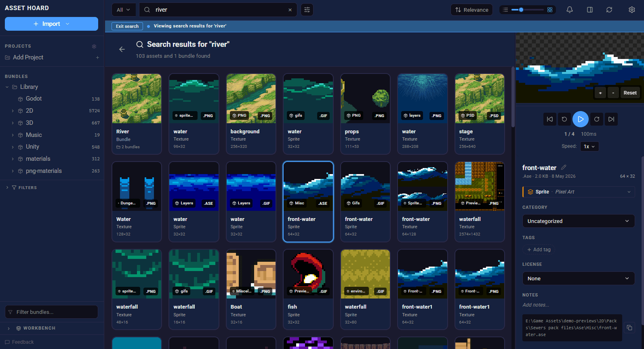Go back with the arrow icon
The height and width of the screenshot is (349, 644).
coord(122,49)
